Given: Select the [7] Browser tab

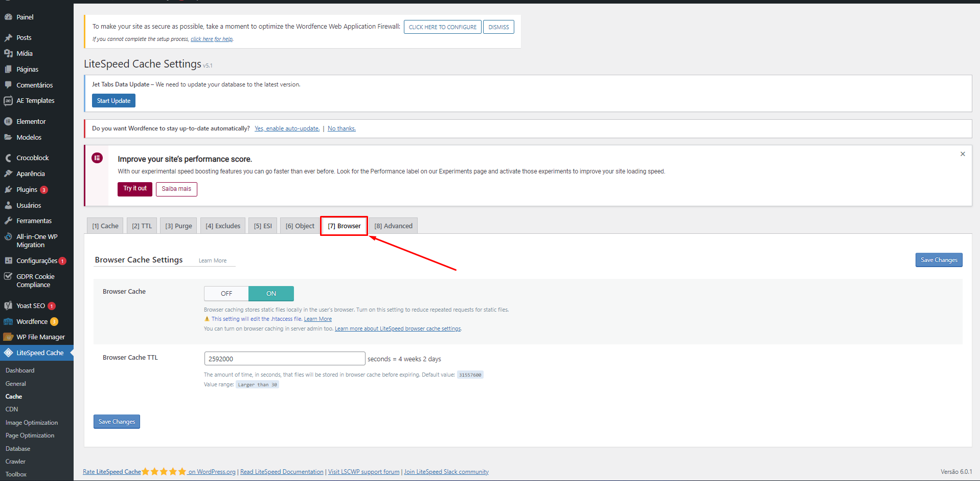Looking at the screenshot, I should pos(344,226).
